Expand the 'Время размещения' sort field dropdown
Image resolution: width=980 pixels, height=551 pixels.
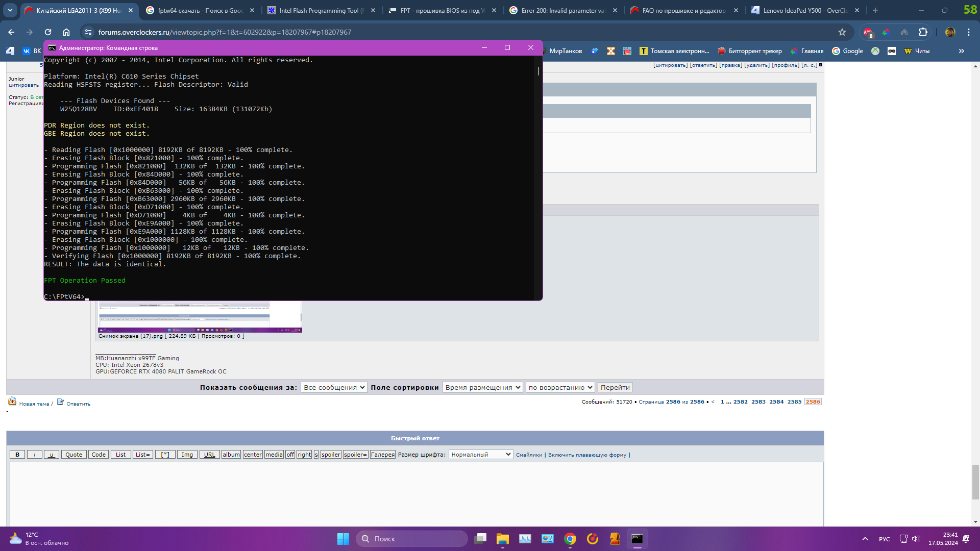click(x=482, y=387)
